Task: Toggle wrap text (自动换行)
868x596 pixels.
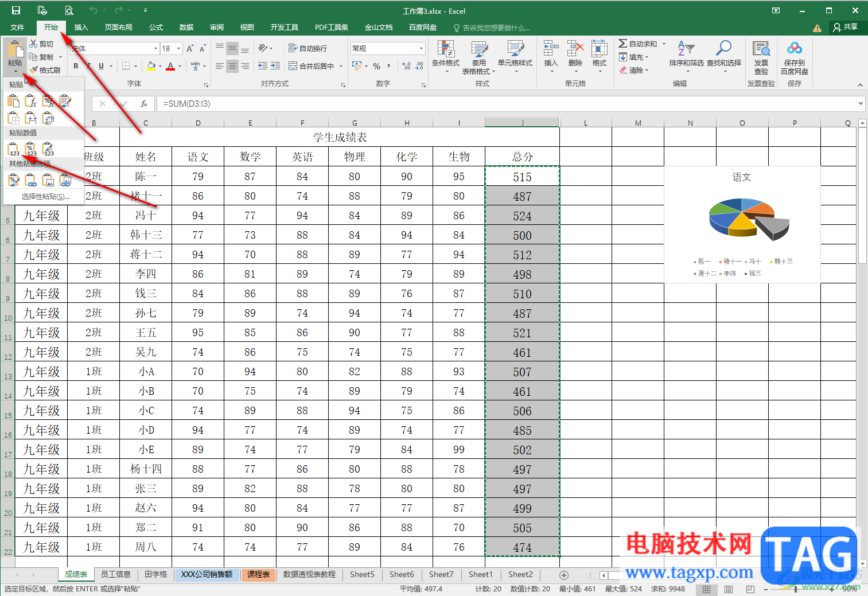Action: tap(308, 49)
